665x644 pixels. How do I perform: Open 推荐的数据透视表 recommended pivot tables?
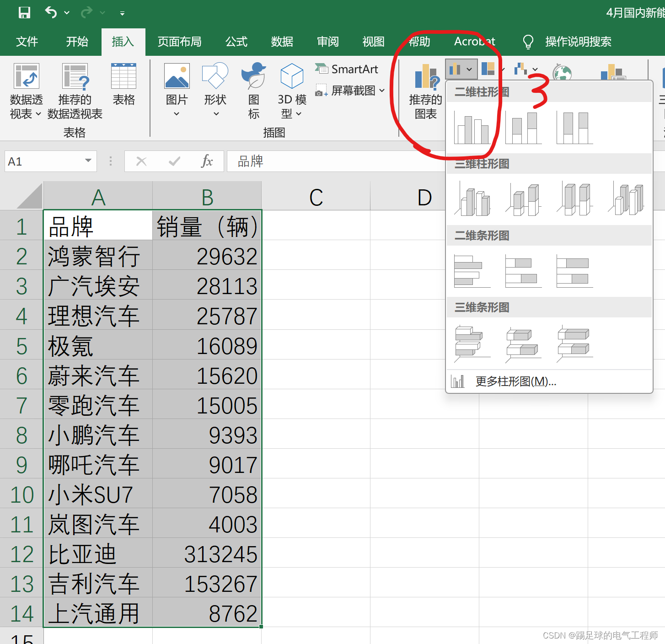coord(75,91)
